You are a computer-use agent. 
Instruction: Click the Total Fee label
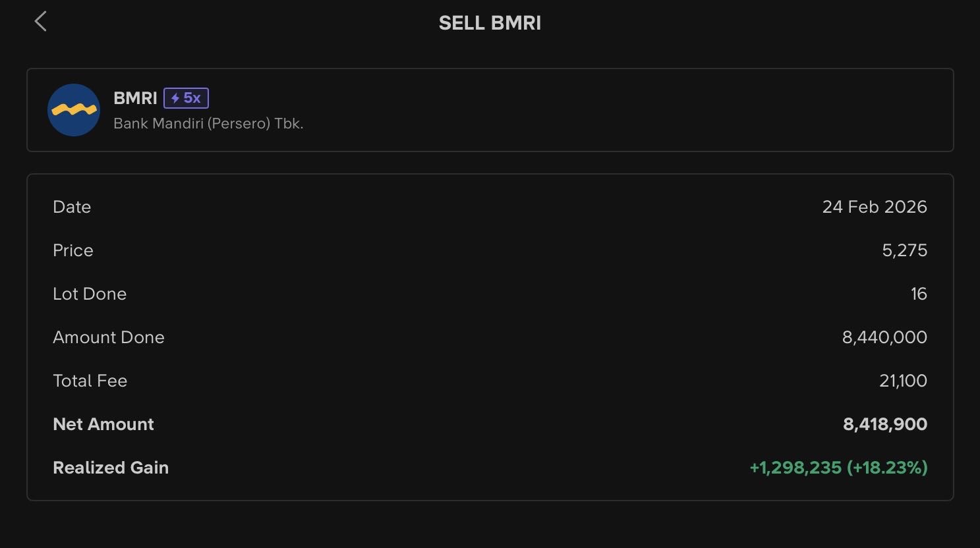(90, 381)
